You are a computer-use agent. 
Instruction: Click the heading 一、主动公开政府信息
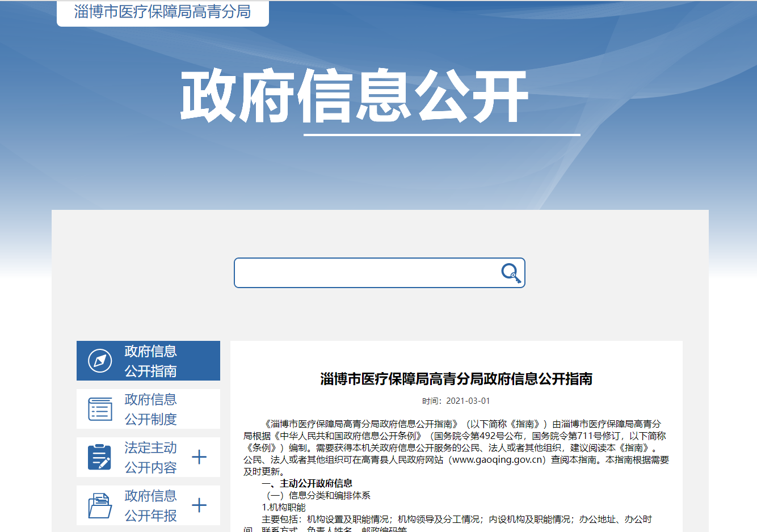pos(307,483)
